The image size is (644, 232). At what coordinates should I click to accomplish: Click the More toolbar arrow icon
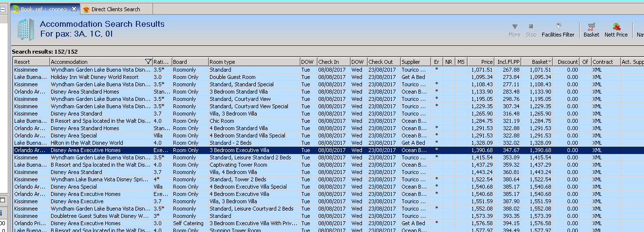pyautogui.click(x=514, y=27)
